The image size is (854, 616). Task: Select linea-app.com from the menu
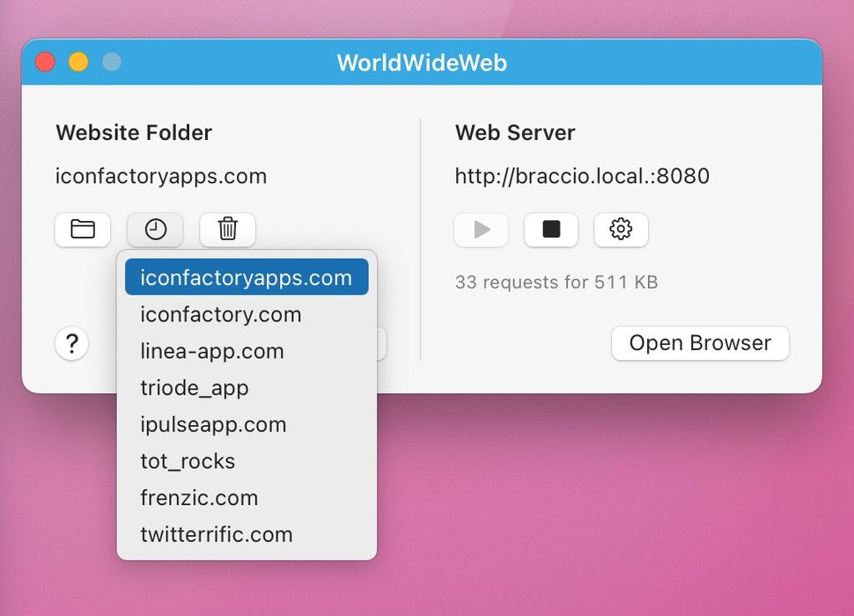[212, 352]
